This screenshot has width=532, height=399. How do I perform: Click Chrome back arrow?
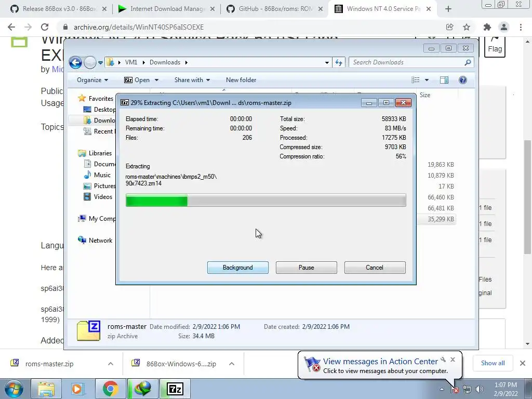pos(11,27)
